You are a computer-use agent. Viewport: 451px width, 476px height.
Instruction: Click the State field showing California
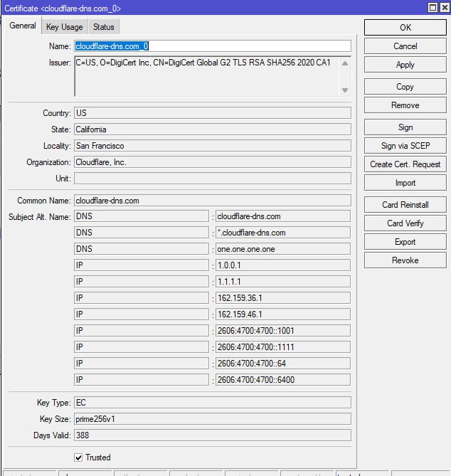click(213, 129)
